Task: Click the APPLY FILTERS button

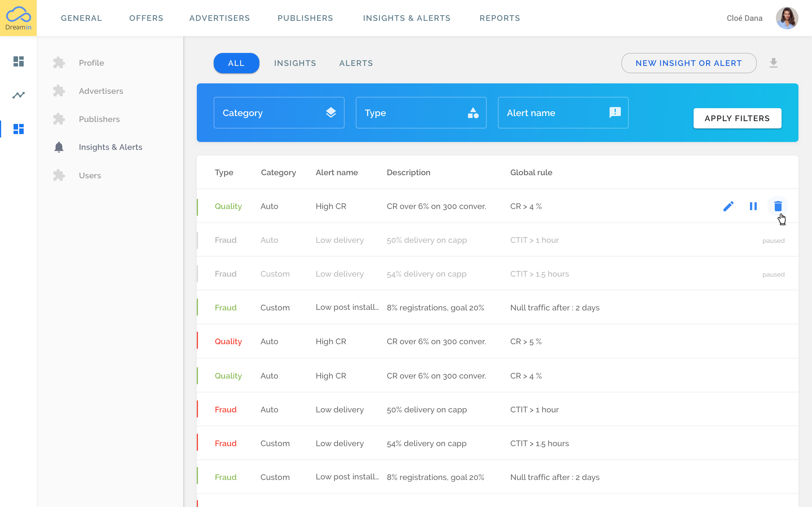Action: [738, 118]
